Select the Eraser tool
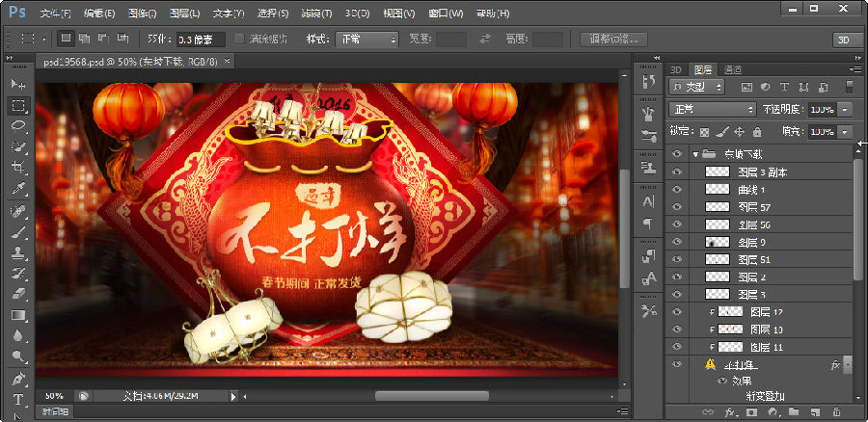868x422 pixels. (18, 294)
